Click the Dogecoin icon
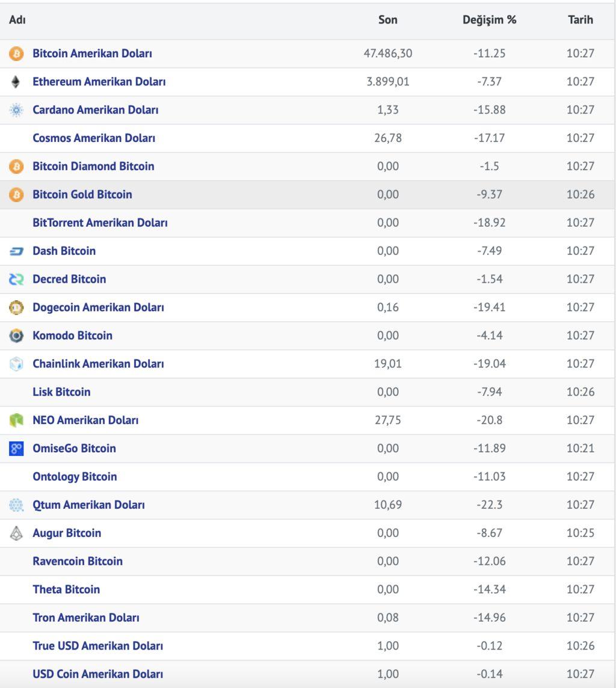Screen dimensions: 616x688 tap(16, 307)
